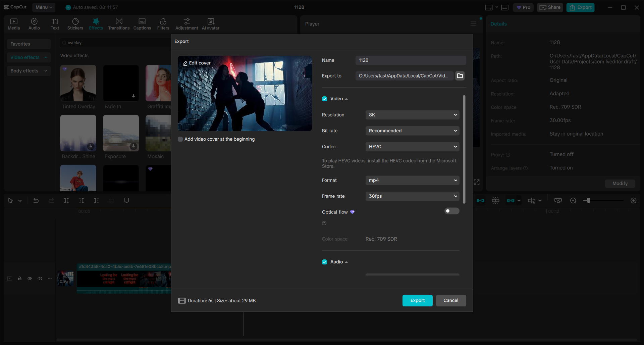Expand the Body effects category in the sidebar
Viewport: 644px width, 345px height.
(x=29, y=70)
